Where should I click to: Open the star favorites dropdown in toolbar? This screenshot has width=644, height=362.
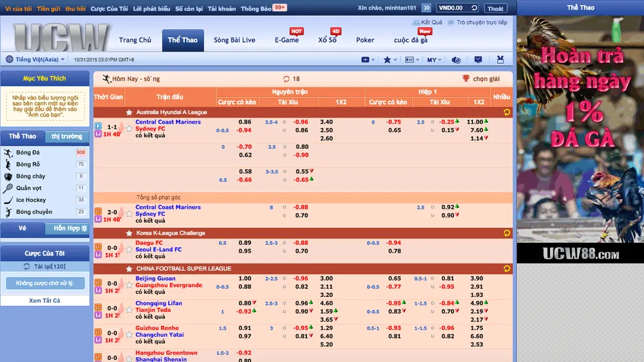click(390, 60)
